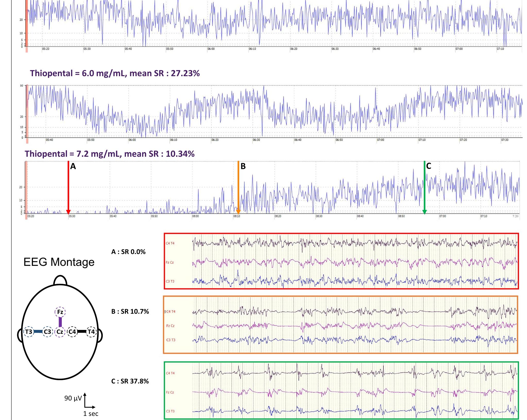Click the 07:00 time tick on the 7.2 mg/mL chart
This screenshot has height=420, width=527.
click(443, 216)
